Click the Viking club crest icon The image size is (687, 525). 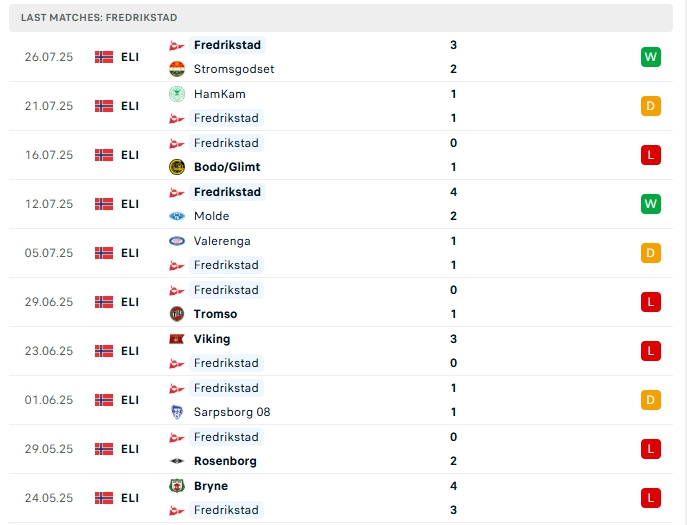click(177, 339)
